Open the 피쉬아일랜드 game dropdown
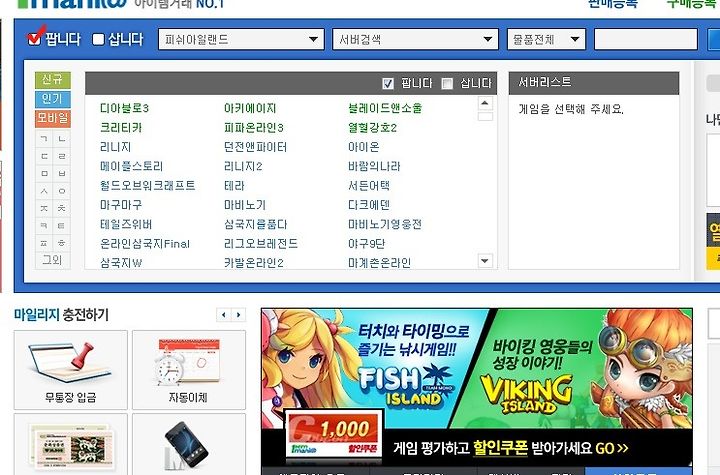 [241, 40]
